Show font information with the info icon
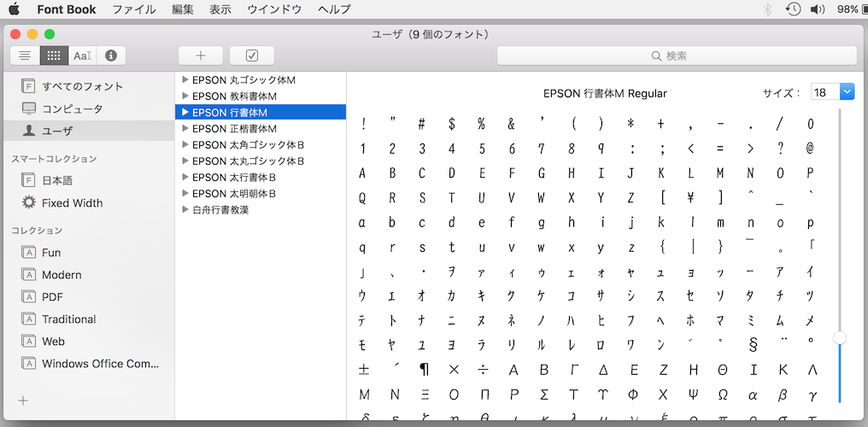This screenshot has height=427, width=868. 111,56
